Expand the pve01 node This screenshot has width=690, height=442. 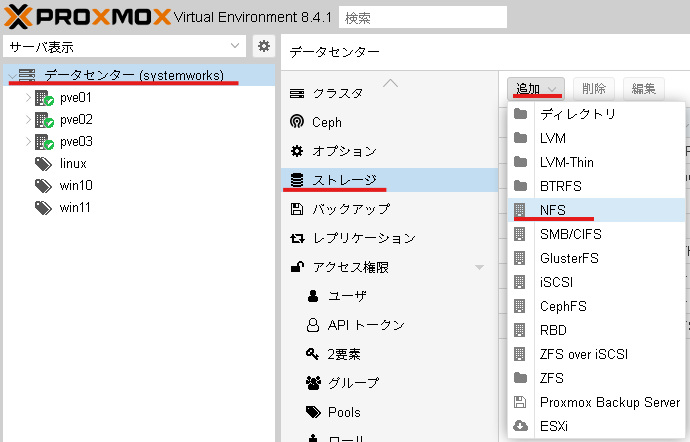coord(28,97)
